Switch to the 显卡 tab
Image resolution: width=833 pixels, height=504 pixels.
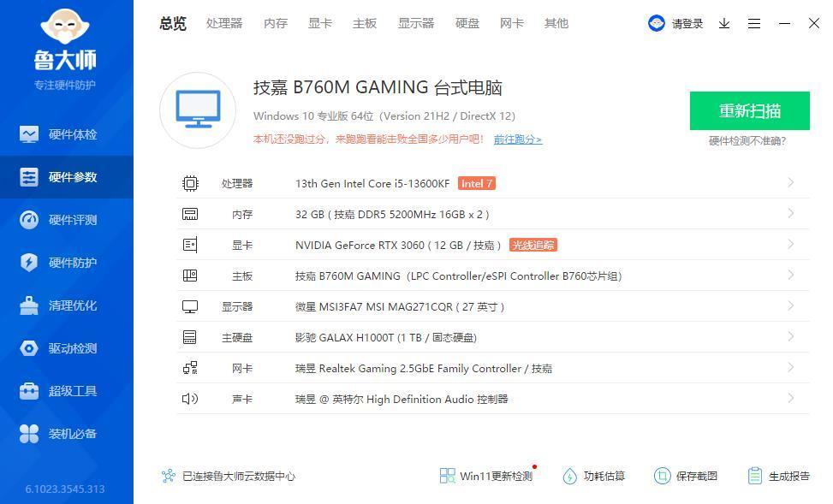320,23
